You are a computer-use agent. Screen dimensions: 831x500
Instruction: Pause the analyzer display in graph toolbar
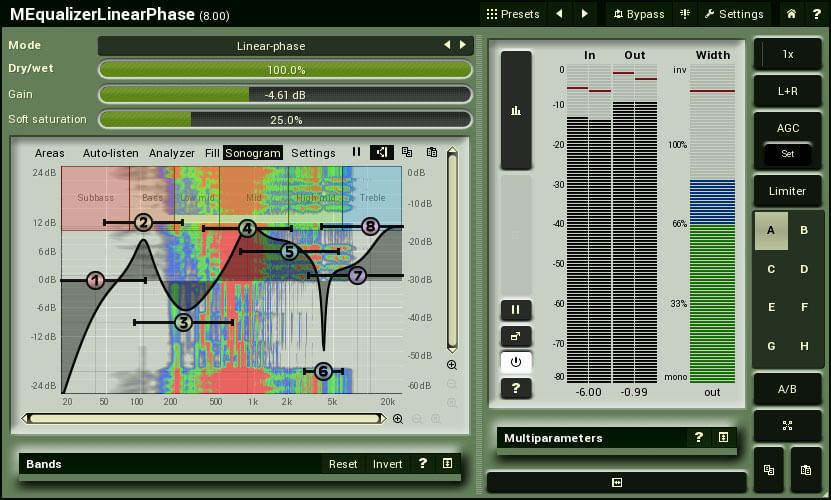click(x=356, y=153)
